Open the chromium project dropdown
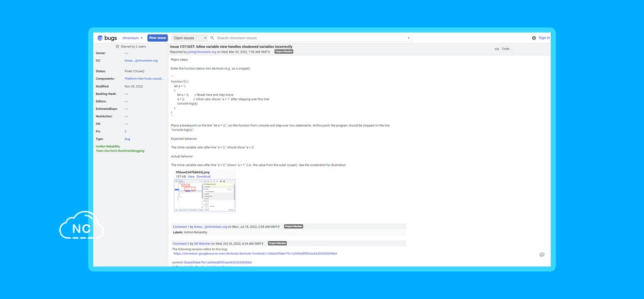 tap(132, 38)
